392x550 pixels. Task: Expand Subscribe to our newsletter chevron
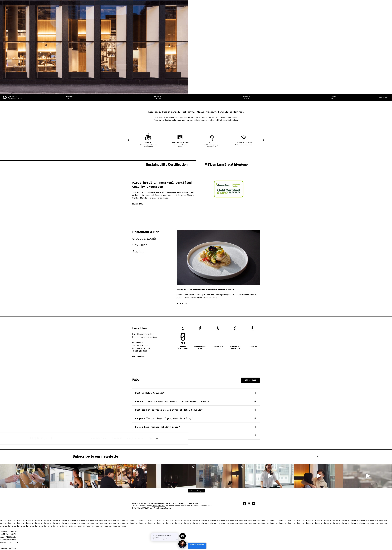click(x=318, y=457)
